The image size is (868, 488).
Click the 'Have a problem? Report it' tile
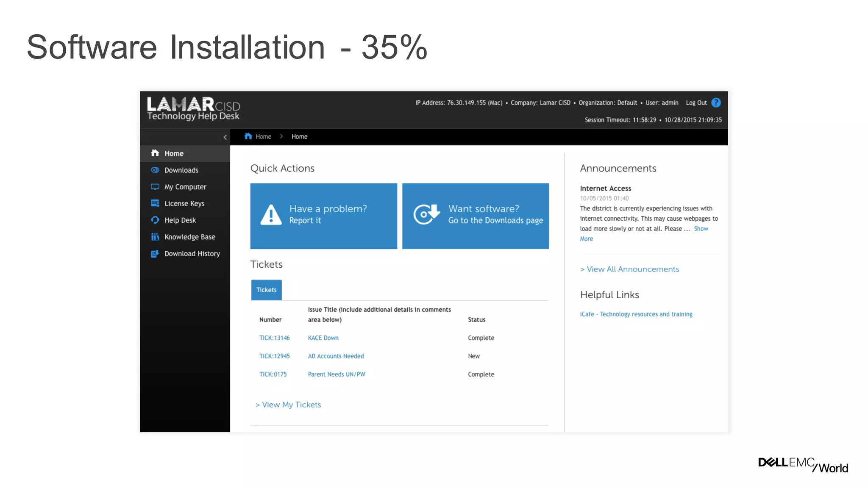(324, 216)
